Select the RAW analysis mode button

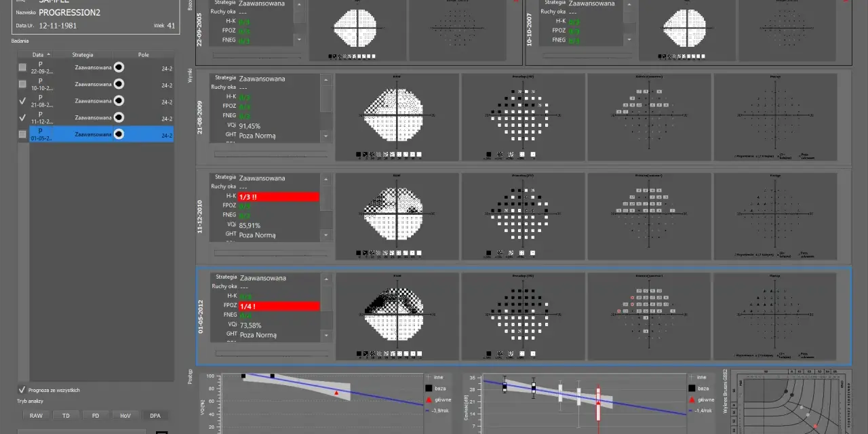(36, 415)
